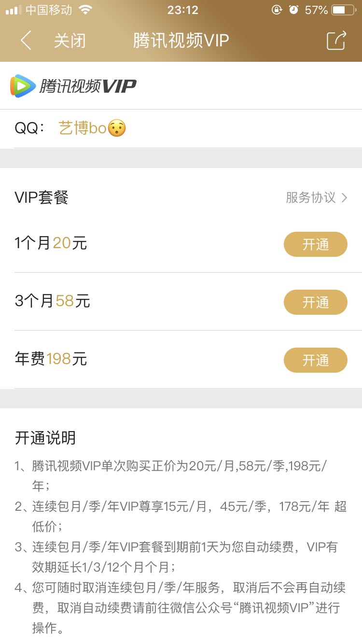
Task: Activate the 1个月20元 plan with 开通
Action: pyautogui.click(x=315, y=244)
